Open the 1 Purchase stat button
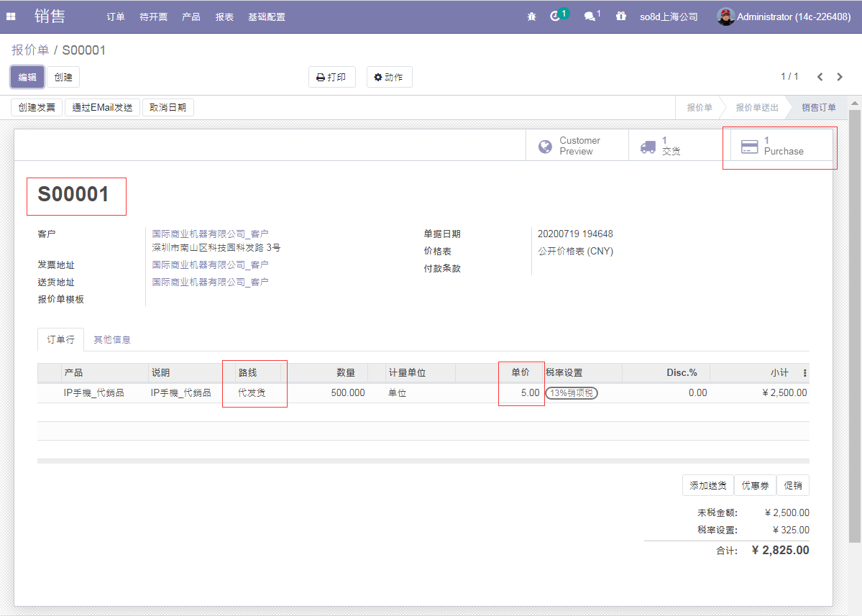Viewport: 862px width, 616px height. coord(780,146)
